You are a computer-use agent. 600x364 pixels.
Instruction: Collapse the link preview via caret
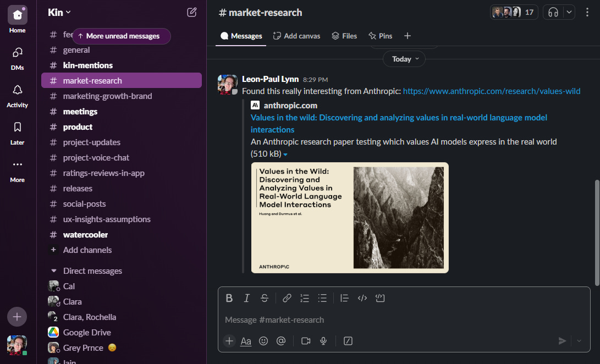[285, 155]
